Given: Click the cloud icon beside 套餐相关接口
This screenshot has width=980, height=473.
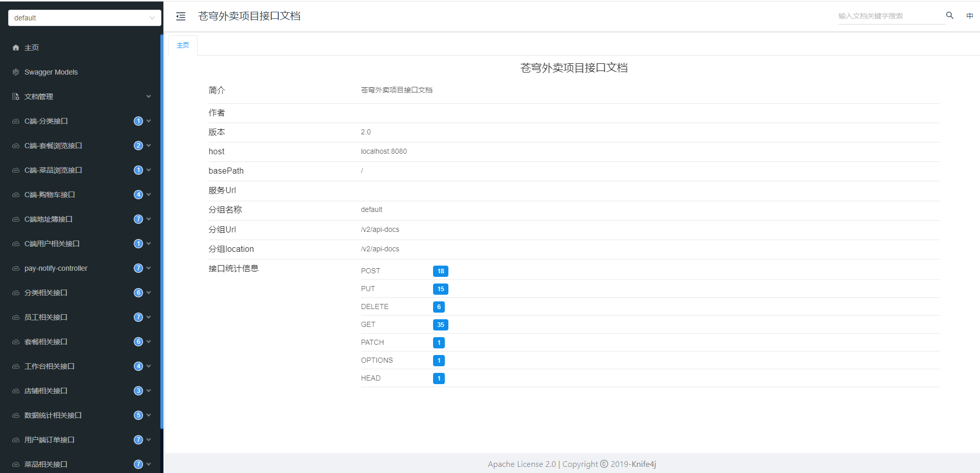Looking at the screenshot, I should (x=16, y=342).
